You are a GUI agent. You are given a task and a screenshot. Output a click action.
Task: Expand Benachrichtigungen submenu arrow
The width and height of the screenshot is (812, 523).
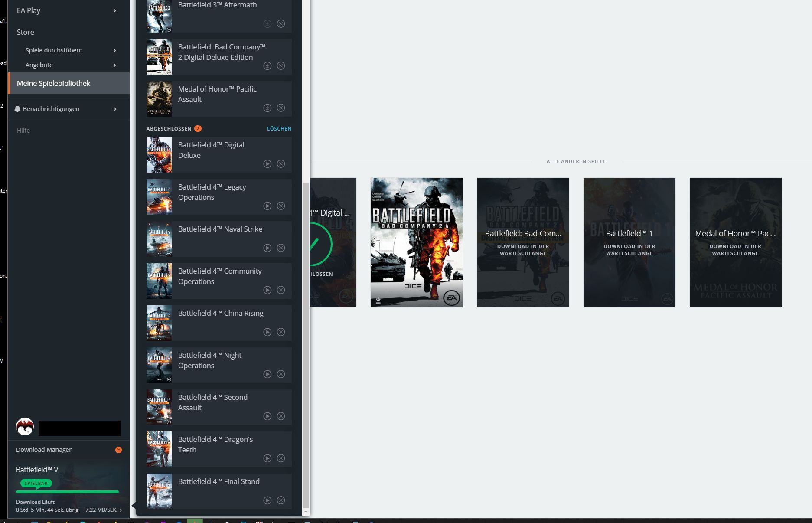[115, 109]
